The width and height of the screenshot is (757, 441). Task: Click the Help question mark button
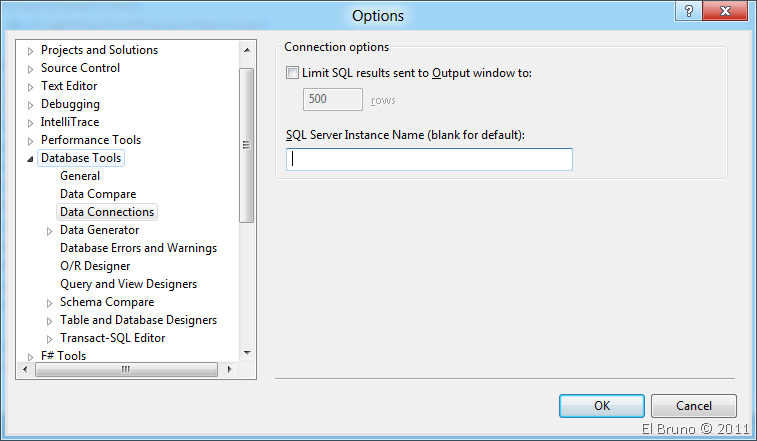[x=688, y=11]
